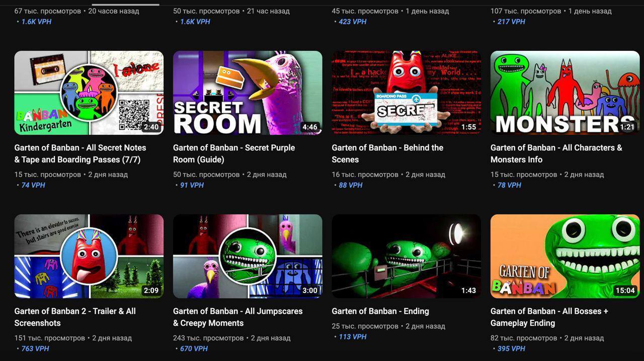Open the MONSTERS thumbnail with character lineup
The image size is (644, 361).
(x=565, y=93)
